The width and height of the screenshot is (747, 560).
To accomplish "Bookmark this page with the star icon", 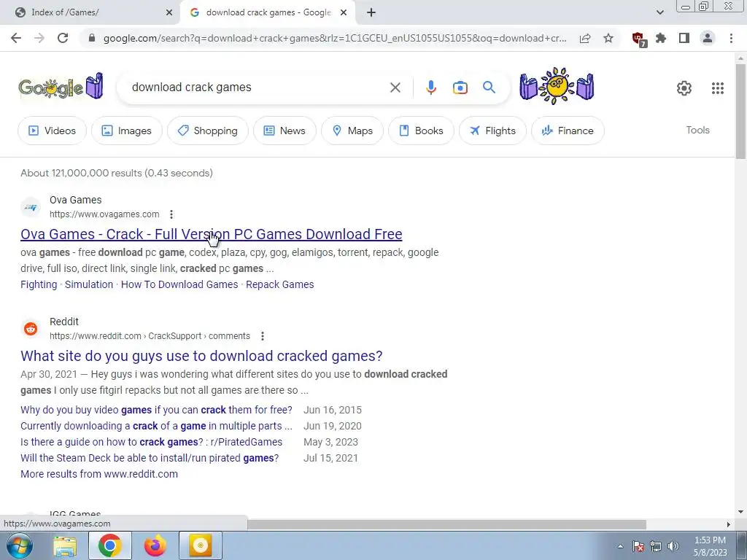I will [x=608, y=38].
